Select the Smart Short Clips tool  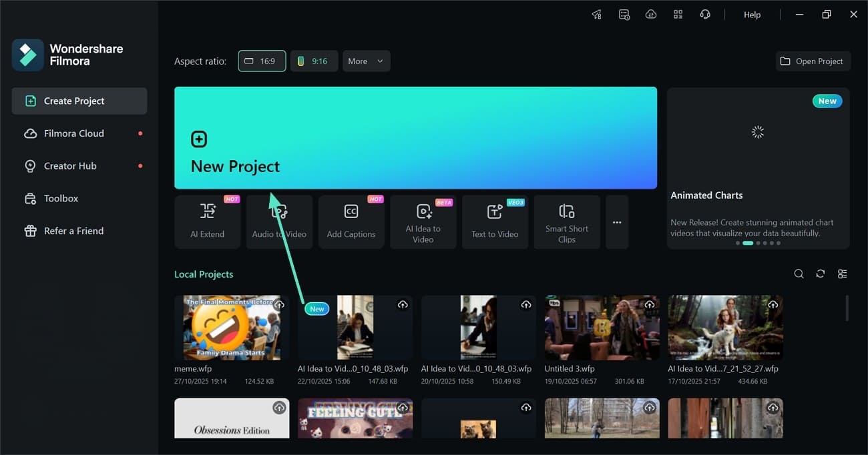[x=567, y=221]
